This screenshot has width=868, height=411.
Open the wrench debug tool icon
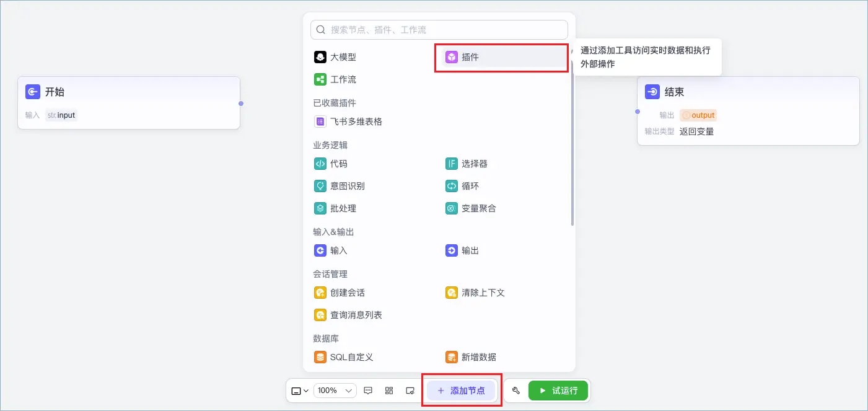pyautogui.click(x=516, y=391)
